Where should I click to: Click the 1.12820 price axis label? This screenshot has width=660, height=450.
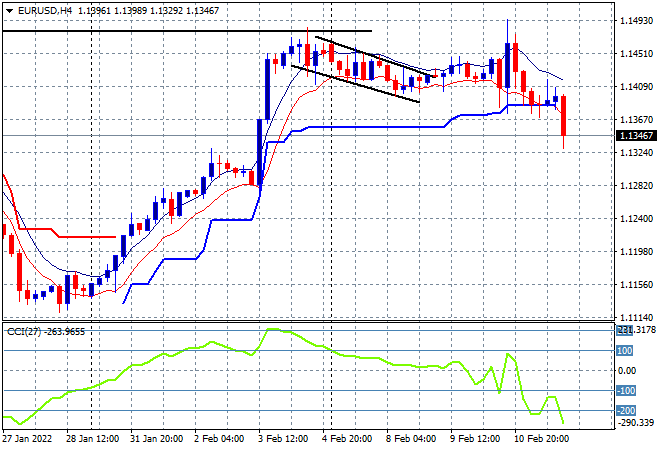point(636,186)
